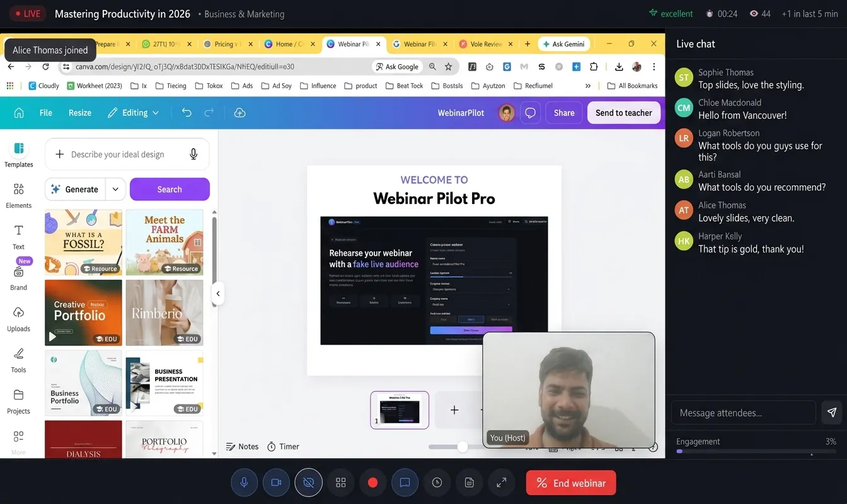The width and height of the screenshot is (847, 504).
Task: Click the purple Search button
Action: [170, 189]
